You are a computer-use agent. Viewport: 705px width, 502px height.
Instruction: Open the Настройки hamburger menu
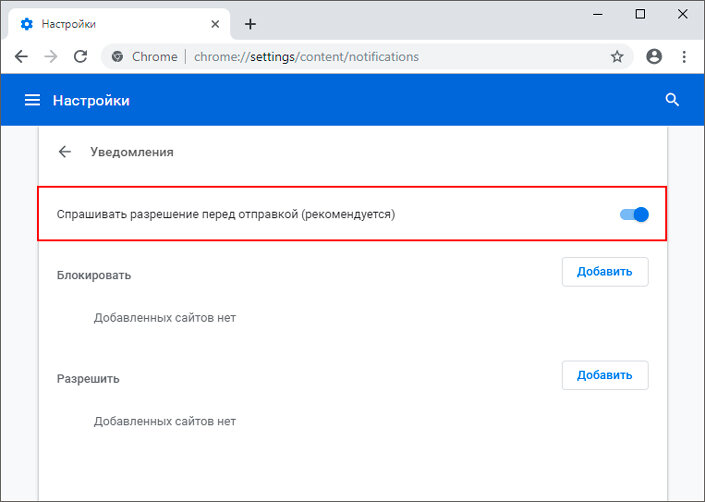pyautogui.click(x=32, y=100)
